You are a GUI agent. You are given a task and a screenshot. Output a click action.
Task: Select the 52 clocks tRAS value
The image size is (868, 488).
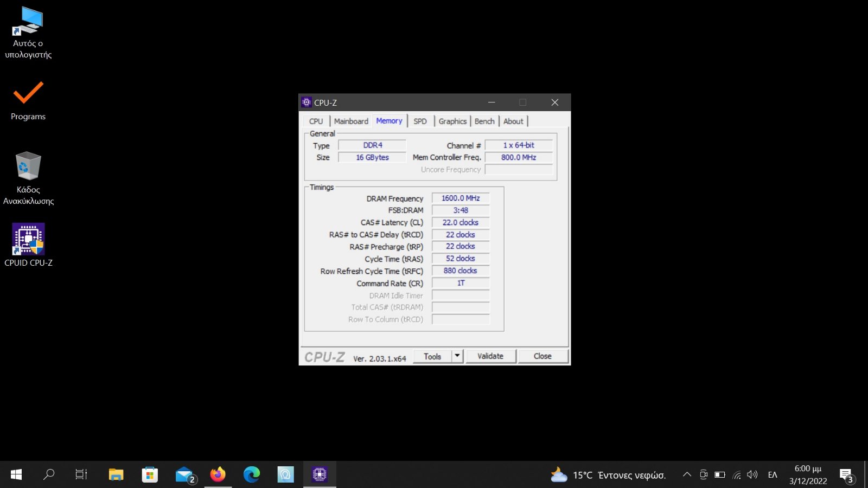click(461, 259)
